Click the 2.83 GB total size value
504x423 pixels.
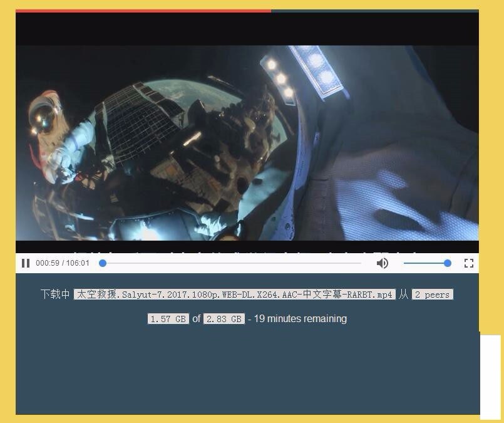pyautogui.click(x=224, y=319)
